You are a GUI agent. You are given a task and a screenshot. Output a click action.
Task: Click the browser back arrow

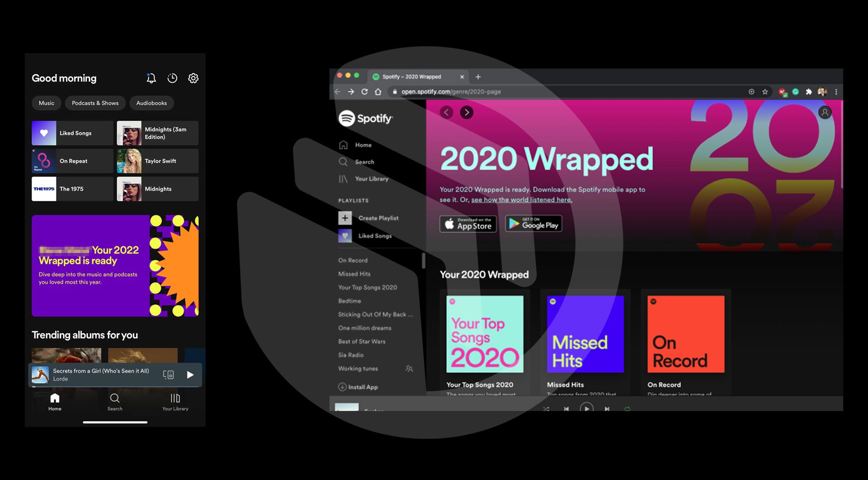click(x=338, y=92)
